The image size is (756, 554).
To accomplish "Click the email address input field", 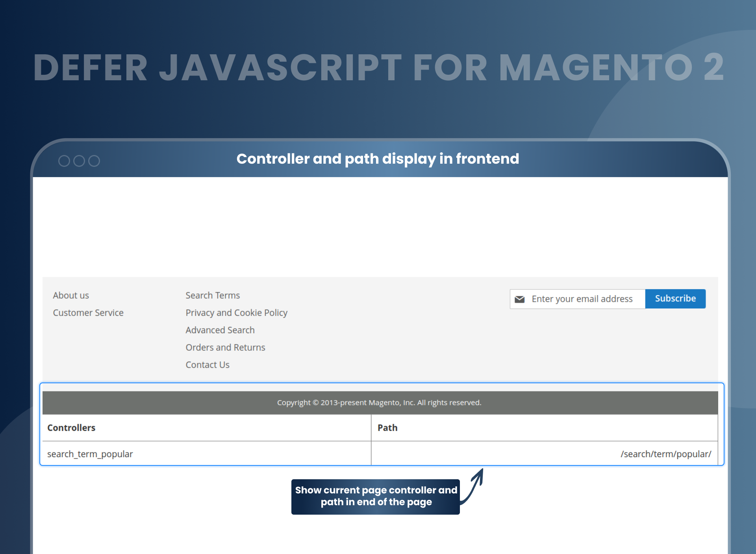I will [578, 299].
